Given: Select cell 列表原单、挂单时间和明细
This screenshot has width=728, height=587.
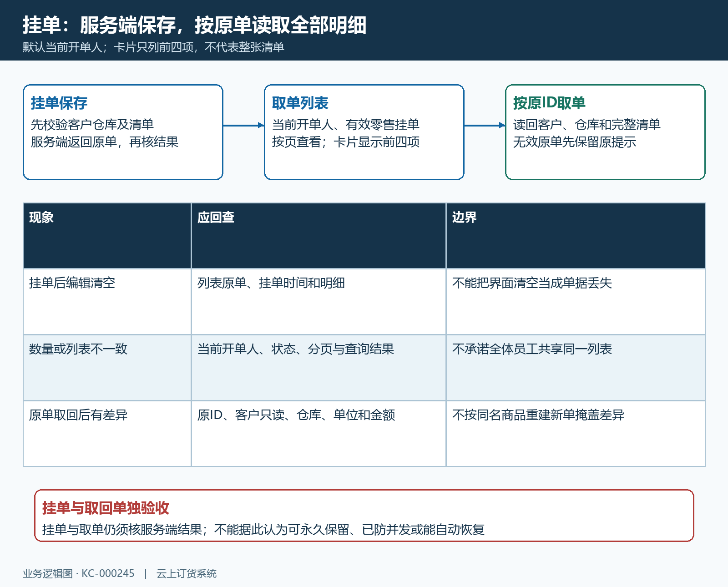Looking at the screenshot, I should click(318, 302).
